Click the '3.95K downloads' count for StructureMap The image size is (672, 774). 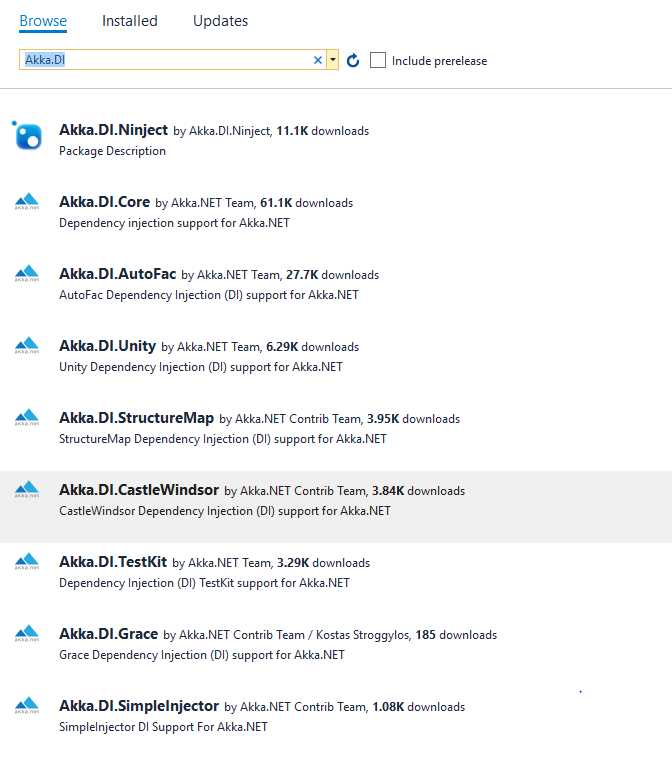(413, 419)
